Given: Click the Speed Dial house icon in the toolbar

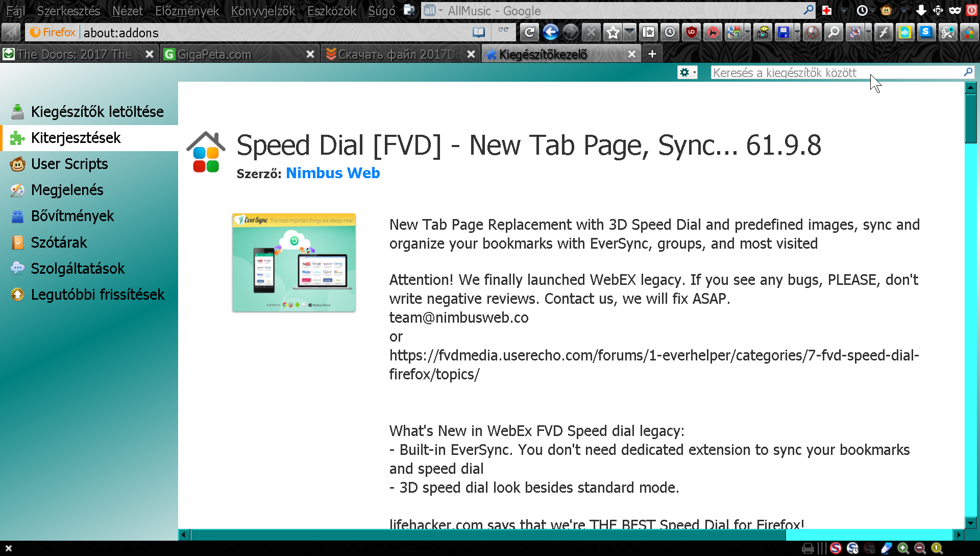Looking at the screenshot, I should point(969,33).
